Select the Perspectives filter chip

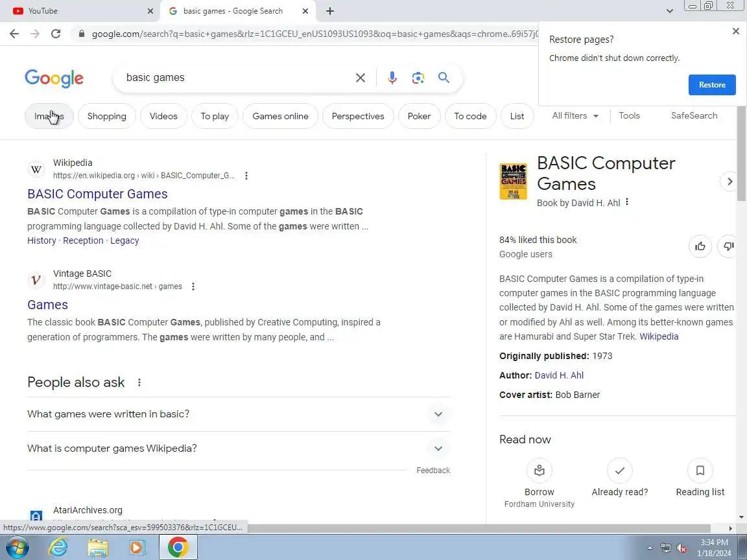(358, 116)
